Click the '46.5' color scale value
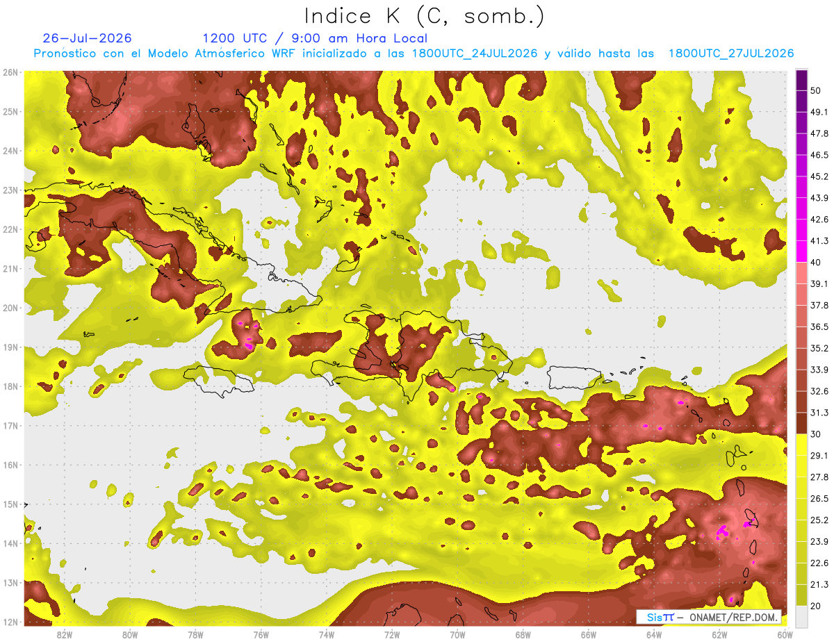The width and height of the screenshot is (834, 644). (819, 155)
